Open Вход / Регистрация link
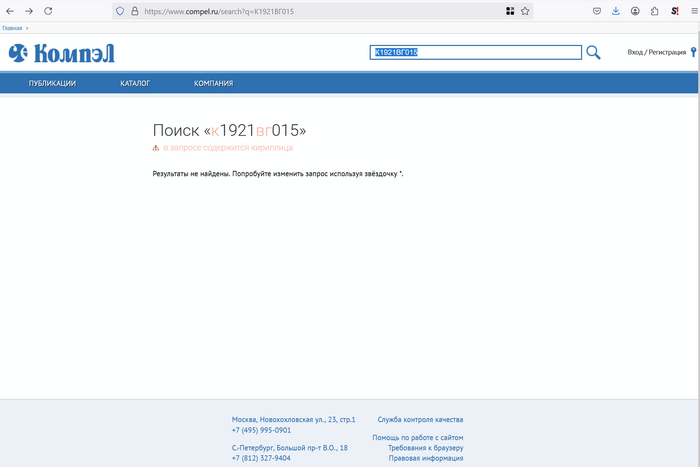The width and height of the screenshot is (700, 467). click(657, 52)
